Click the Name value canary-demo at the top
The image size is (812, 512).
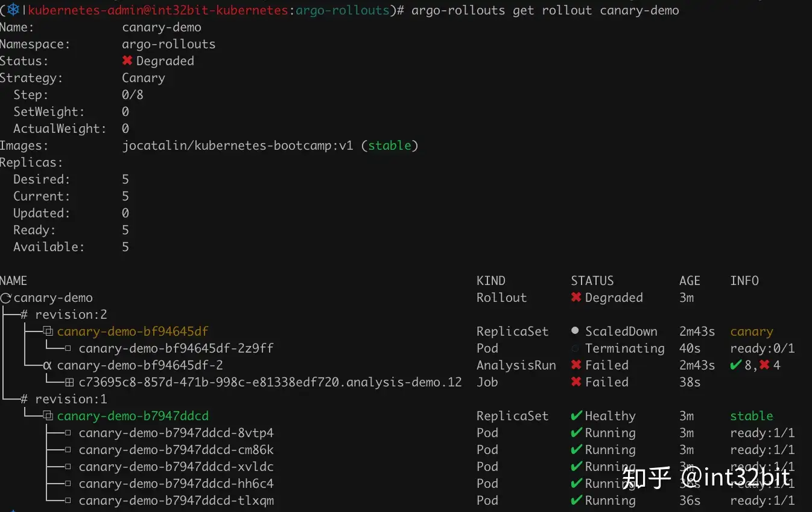[x=162, y=27]
